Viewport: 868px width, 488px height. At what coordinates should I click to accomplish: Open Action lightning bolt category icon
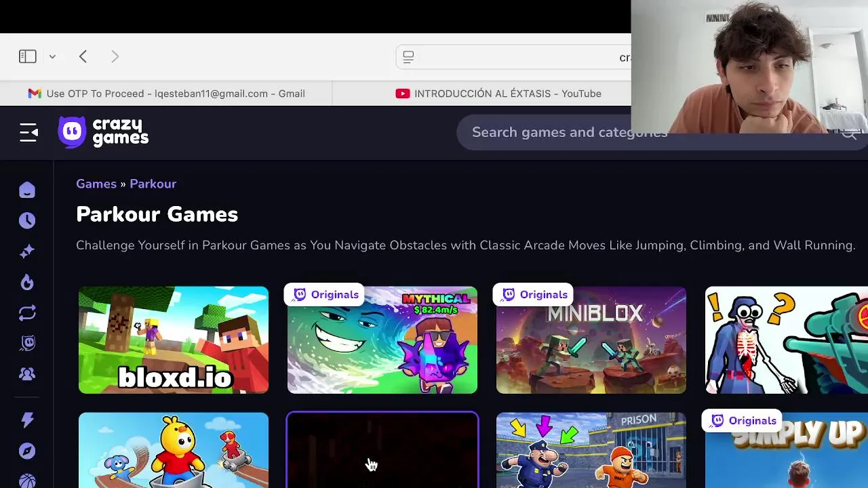27,420
